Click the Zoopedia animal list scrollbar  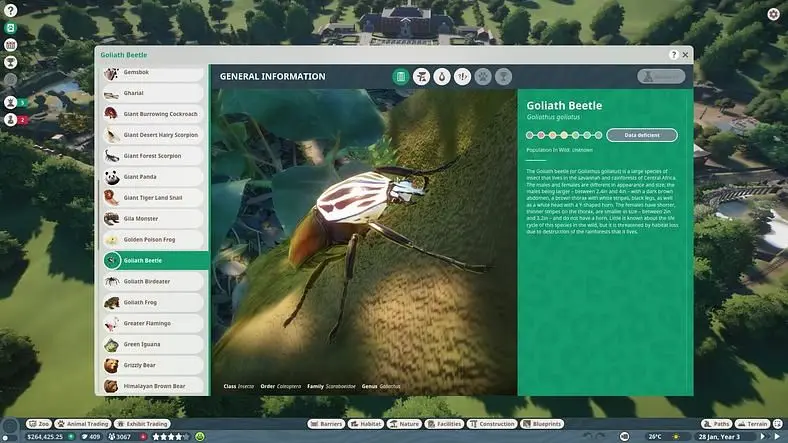click(x=98, y=215)
